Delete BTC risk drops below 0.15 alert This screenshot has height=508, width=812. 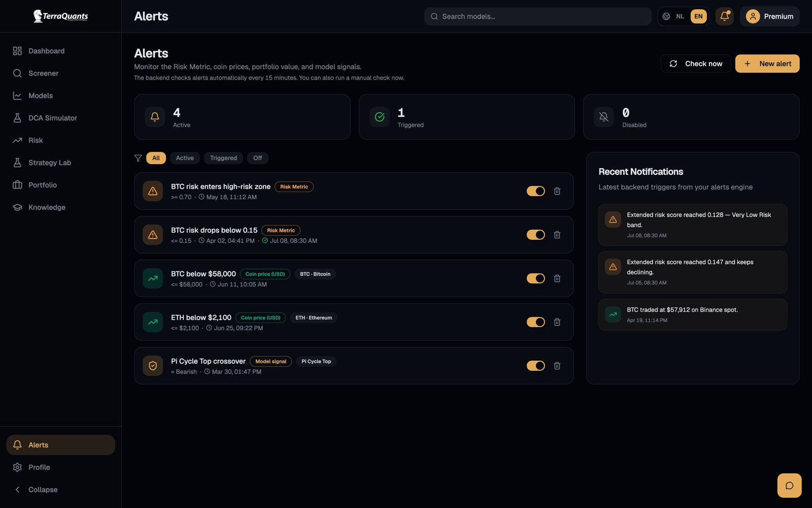tap(557, 235)
